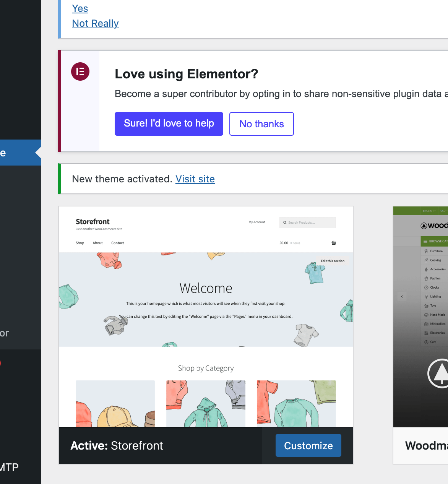Click the search magnifier icon in Storefront preview

point(285,223)
